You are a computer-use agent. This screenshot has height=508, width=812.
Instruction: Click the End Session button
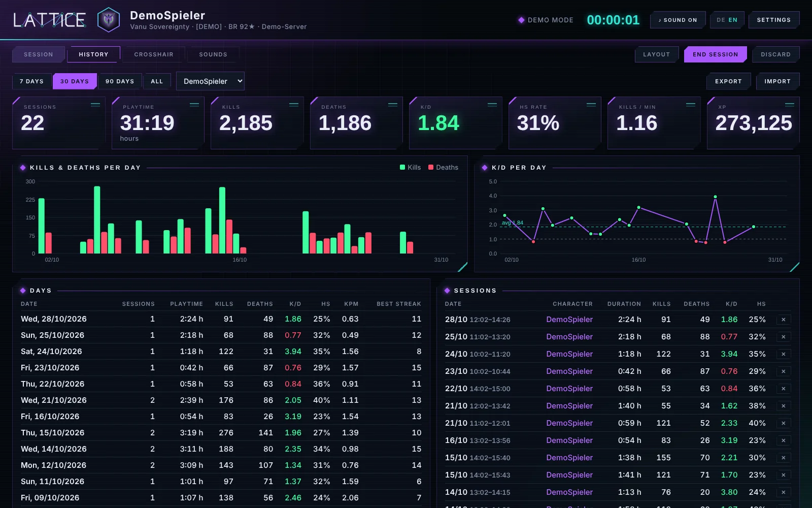click(715, 54)
